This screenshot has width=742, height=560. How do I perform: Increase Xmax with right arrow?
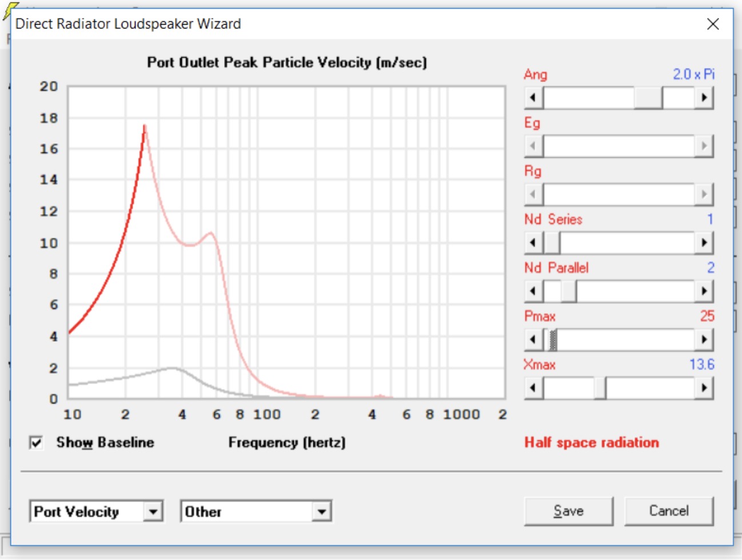704,389
